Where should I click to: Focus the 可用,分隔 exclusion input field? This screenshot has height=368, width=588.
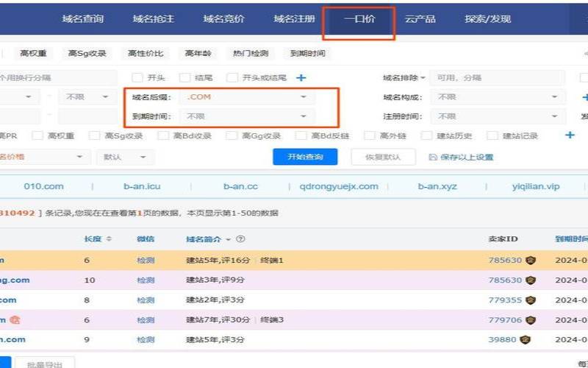pos(497,78)
